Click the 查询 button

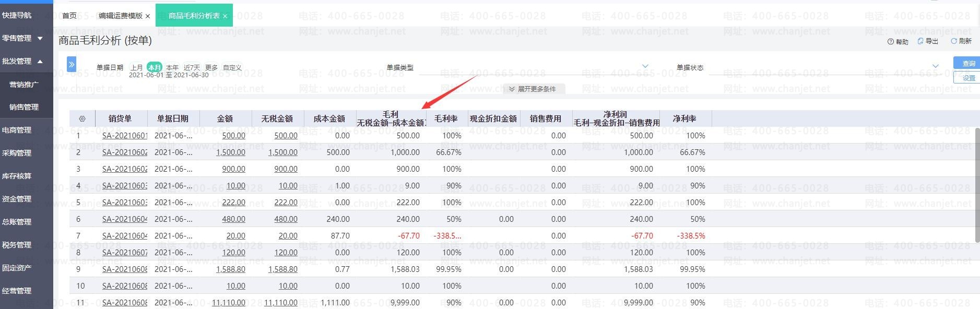point(966,63)
